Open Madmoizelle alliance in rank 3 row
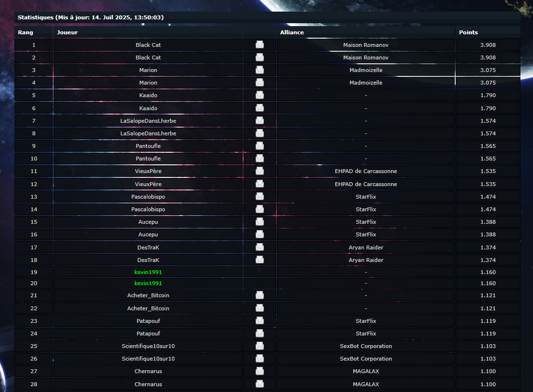Image resolution: width=533 pixels, height=392 pixels. 366,70
